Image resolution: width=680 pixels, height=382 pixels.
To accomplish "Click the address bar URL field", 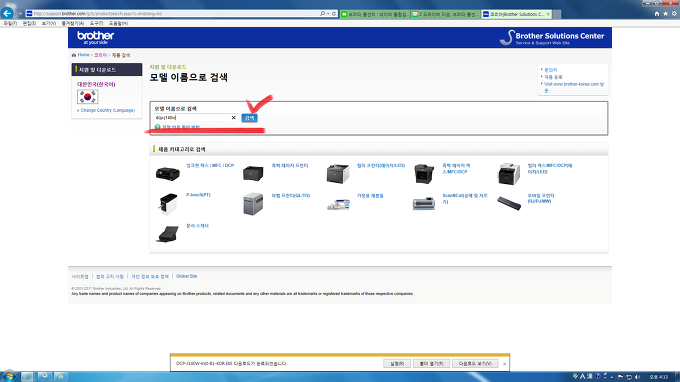I will pos(173,14).
